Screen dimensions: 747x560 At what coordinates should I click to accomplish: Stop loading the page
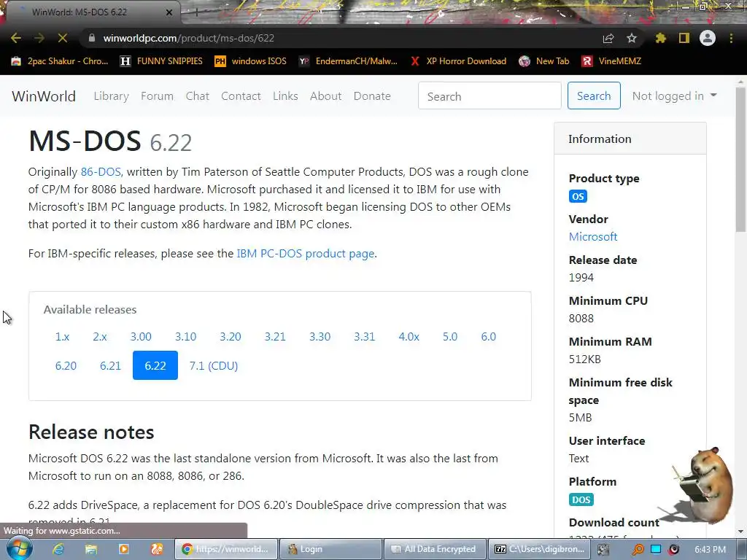pyautogui.click(x=63, y=38)
